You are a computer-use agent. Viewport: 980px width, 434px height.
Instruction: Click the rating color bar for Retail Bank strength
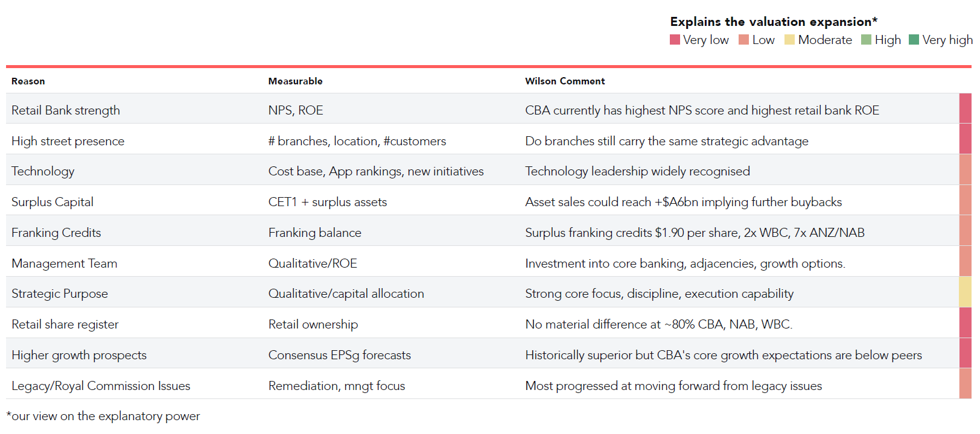965,108
